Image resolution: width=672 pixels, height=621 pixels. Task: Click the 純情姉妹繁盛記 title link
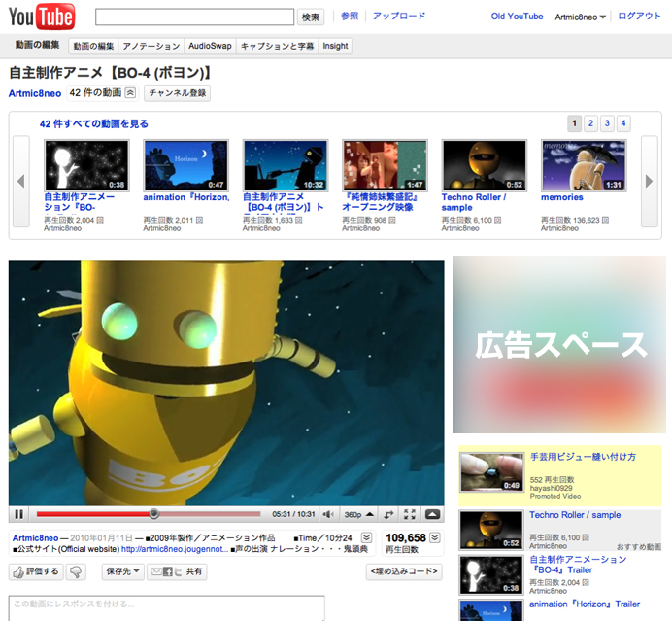pyautogui.click(x=380, y=202)
